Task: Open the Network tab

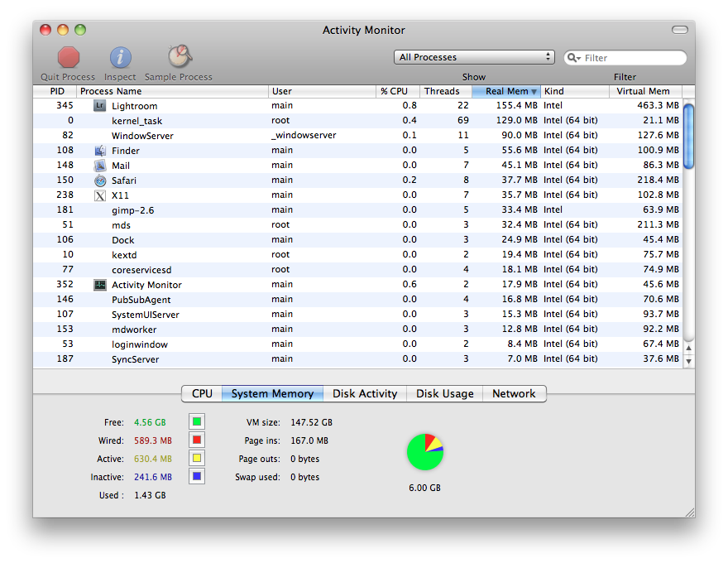Action: [514, 393]
